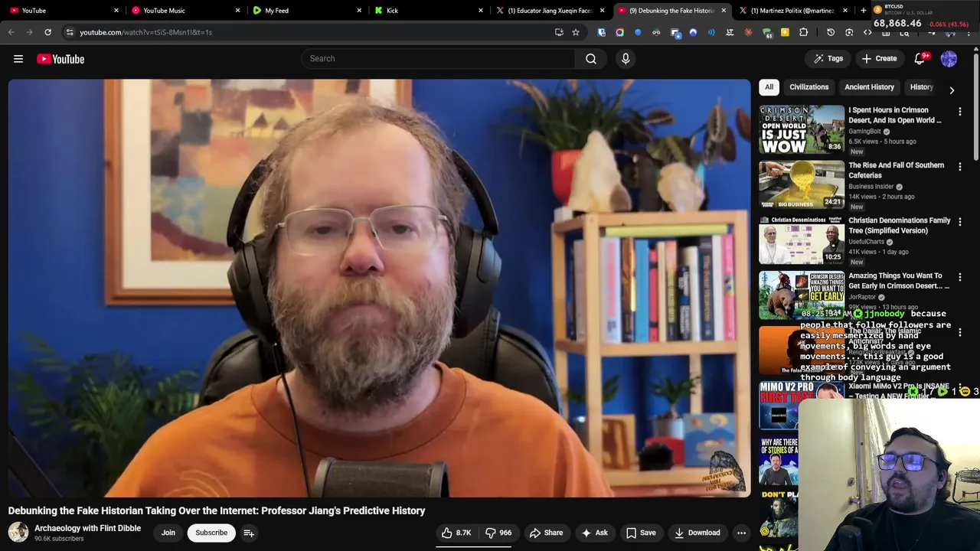Focus the YouTube search box
Image resolution: width=980 pixels, height=551 pixels.
(438, 59)
